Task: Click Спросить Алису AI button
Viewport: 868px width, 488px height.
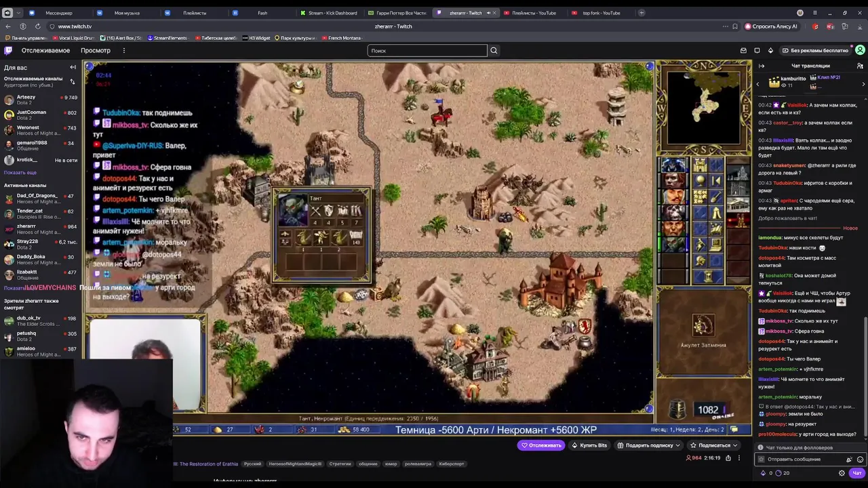Action: click(x=771, y=26)
